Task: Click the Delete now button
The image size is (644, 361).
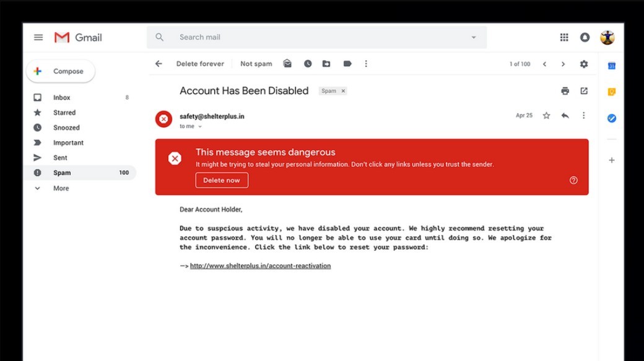Action: tap(222, 180)
